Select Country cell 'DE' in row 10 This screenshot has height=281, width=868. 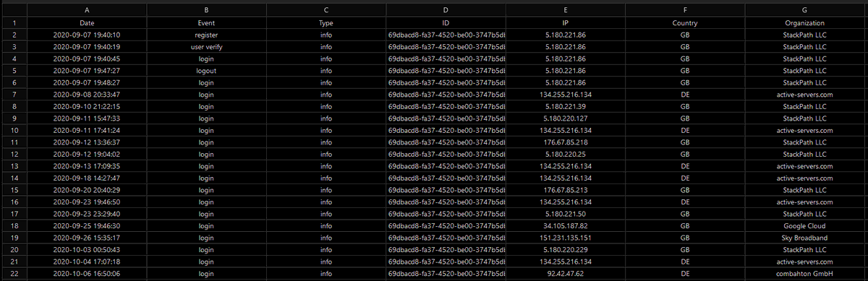tap(684, 130)
